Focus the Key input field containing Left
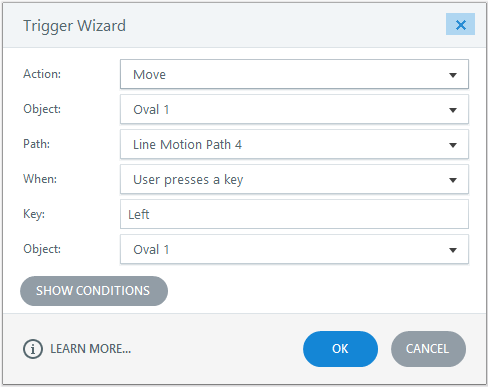Screen dimensions: 488x387 click(x=294, y=214)
